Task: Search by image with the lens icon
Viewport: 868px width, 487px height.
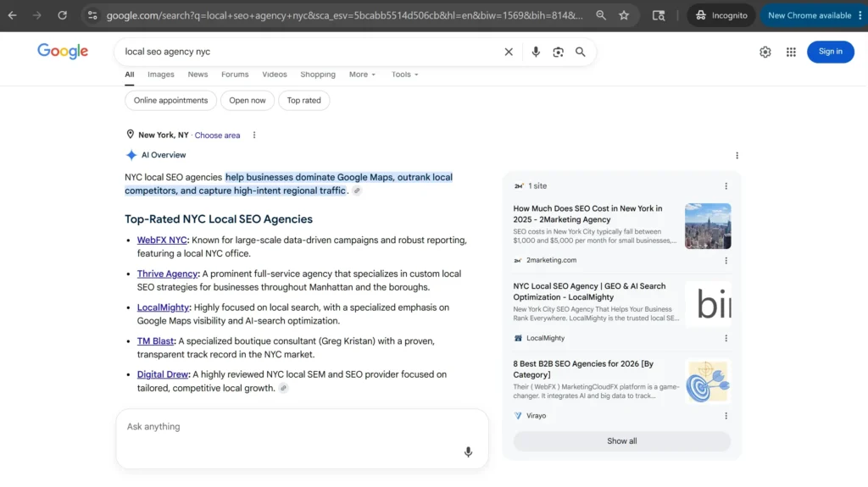Action: click(558, 52)
